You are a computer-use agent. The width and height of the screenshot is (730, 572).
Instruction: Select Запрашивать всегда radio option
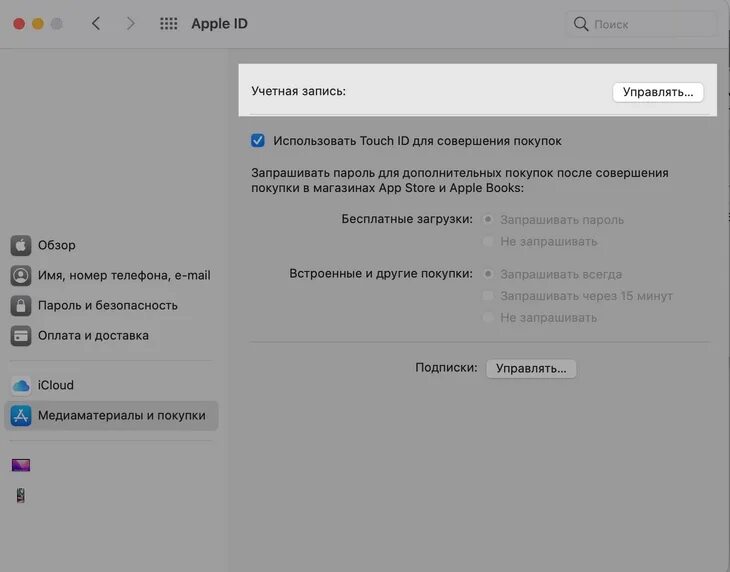[x=488, y=274]
